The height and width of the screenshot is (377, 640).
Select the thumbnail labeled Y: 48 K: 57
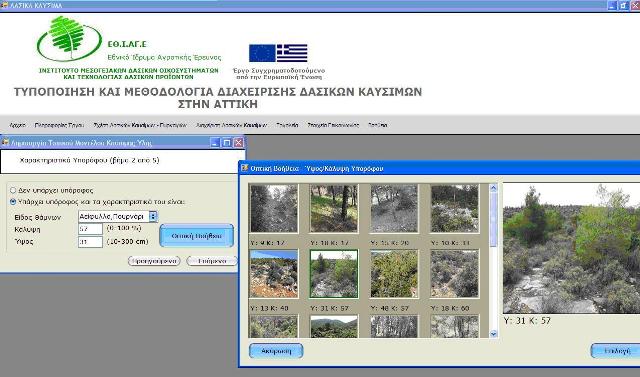click(394, 274)
